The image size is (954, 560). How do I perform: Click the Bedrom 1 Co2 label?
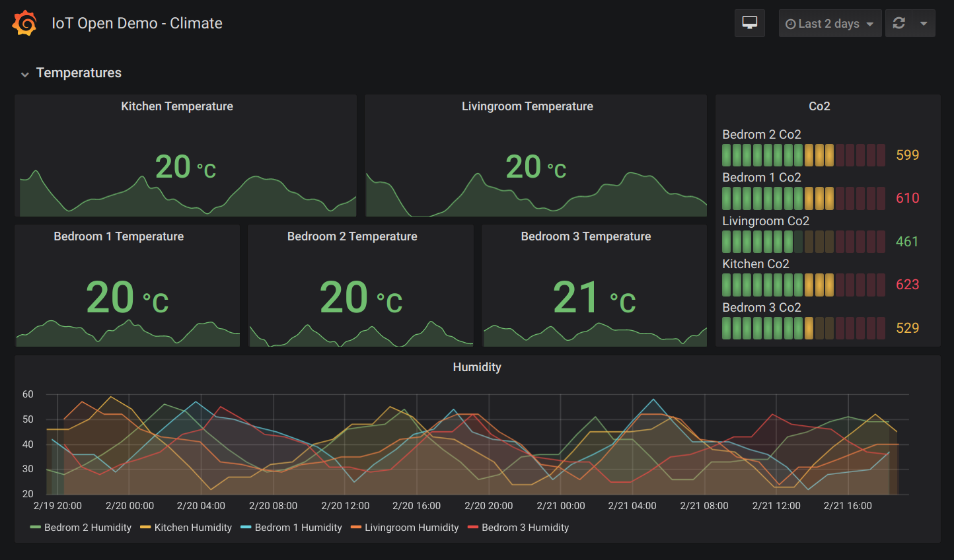pyautogui.click(x=762, y=178)
